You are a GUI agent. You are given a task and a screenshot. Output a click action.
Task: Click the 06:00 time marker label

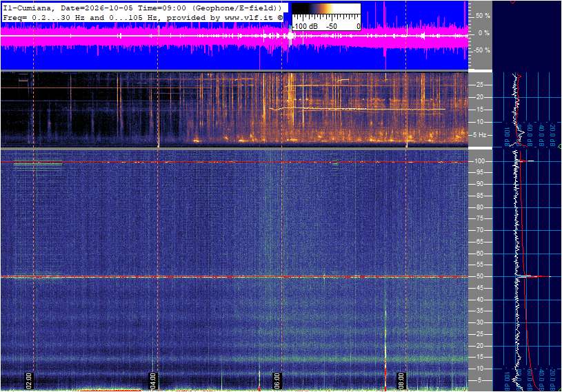point(277,380)
